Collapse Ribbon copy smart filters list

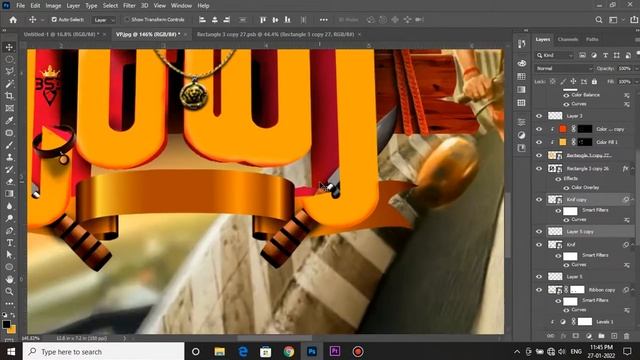click(633, 290)
